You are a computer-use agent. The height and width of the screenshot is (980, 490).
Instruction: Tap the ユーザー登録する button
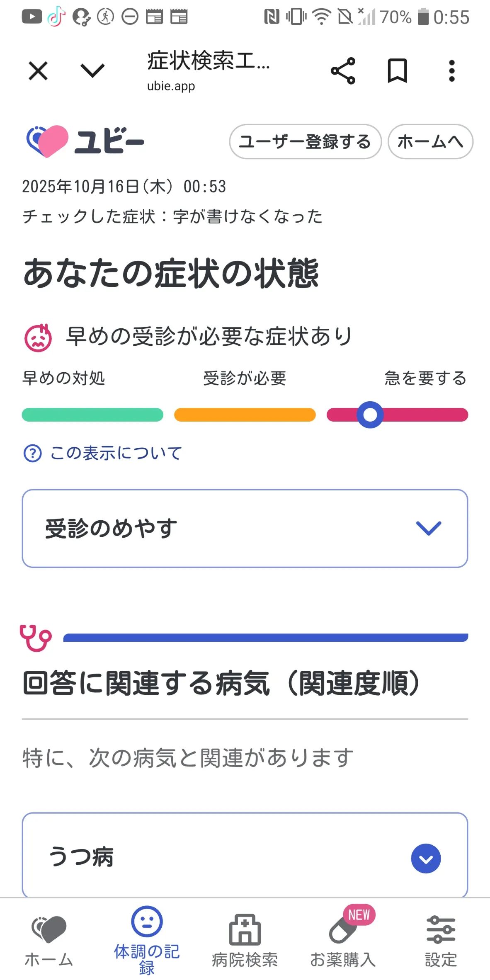(x=305, y=141)
